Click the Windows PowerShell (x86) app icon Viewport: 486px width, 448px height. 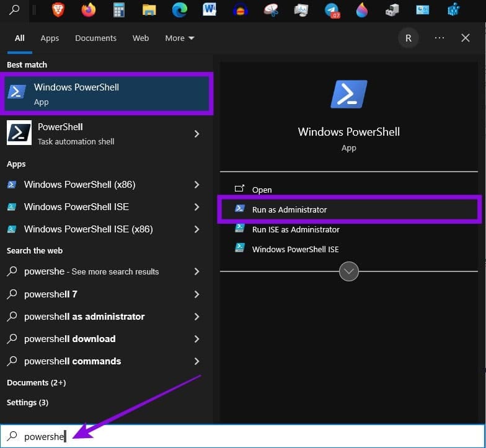[x=12, y=185]
